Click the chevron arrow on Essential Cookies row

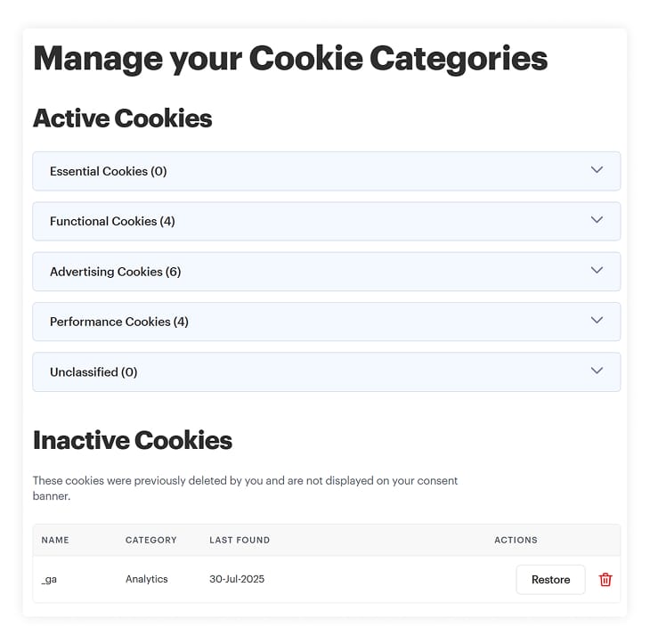point(597,169)
